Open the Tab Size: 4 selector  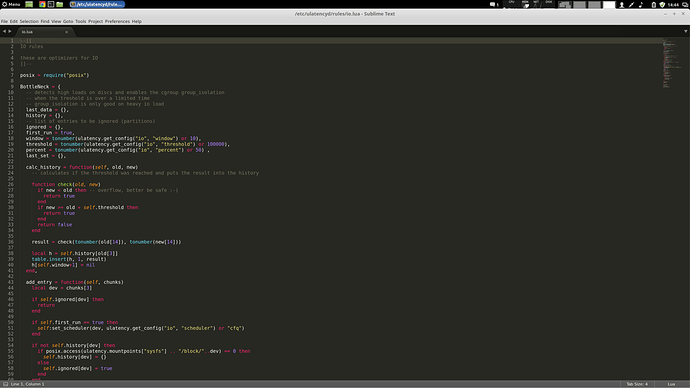point(637,384)
